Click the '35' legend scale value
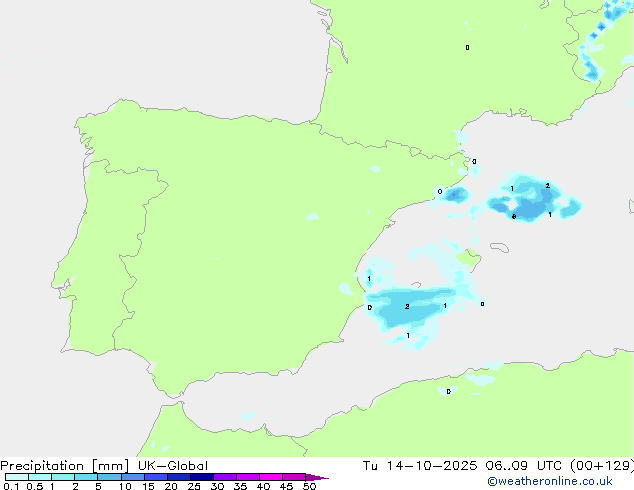The width and height of the screenshot is (634, 490). pyautogui.click(x=240, y=486)
